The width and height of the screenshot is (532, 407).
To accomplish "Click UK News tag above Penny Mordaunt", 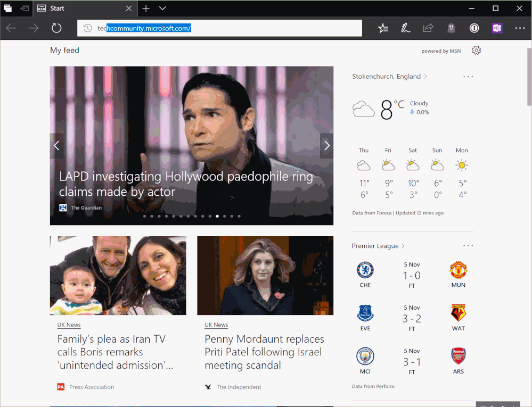I will click(216, 325).
